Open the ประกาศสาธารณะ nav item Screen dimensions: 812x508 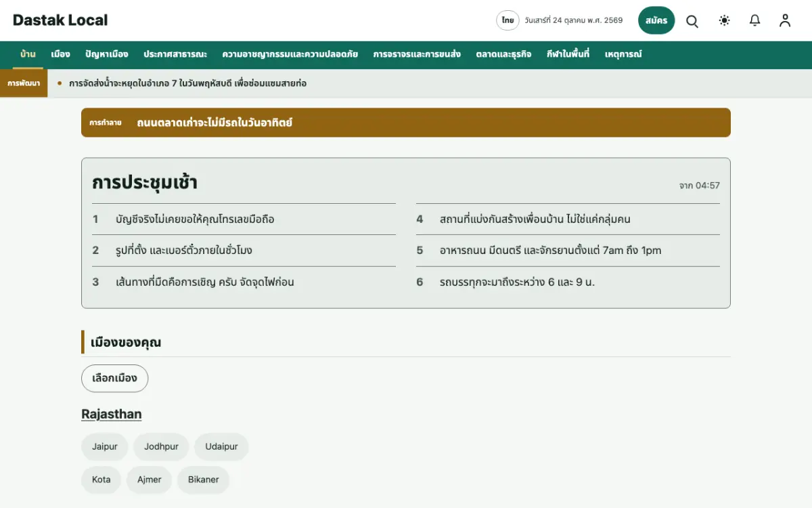(x=175, y=54)
